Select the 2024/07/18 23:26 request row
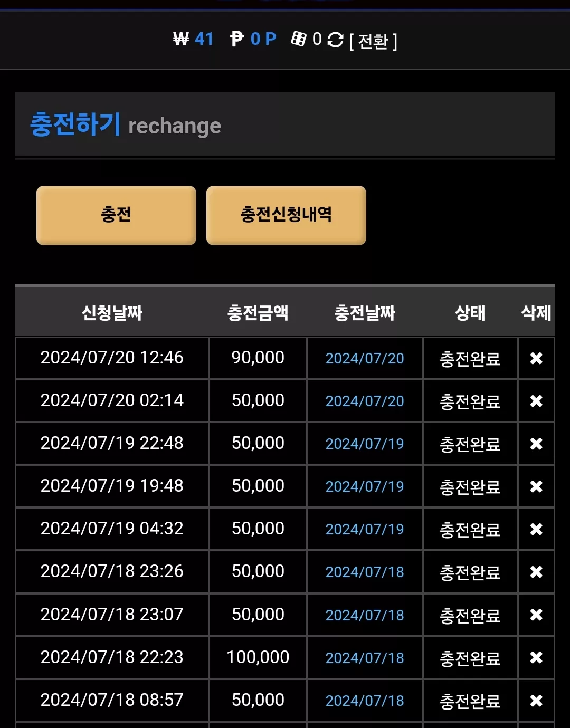 click(285, 572)
